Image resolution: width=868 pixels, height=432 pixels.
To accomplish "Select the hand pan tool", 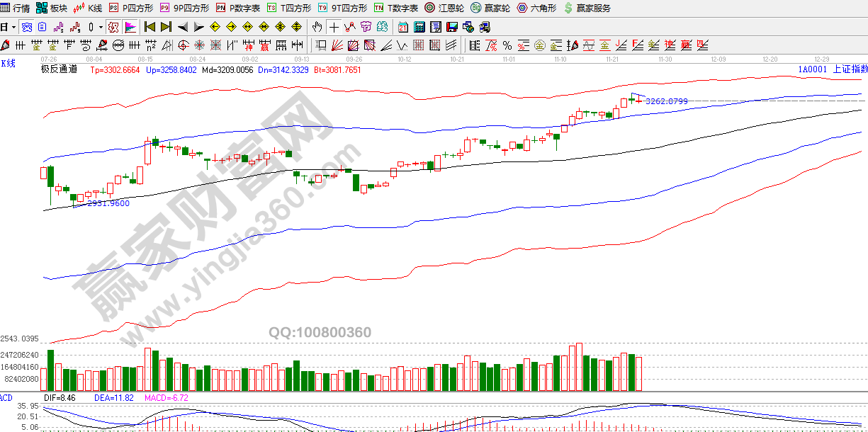I will 317,28.
